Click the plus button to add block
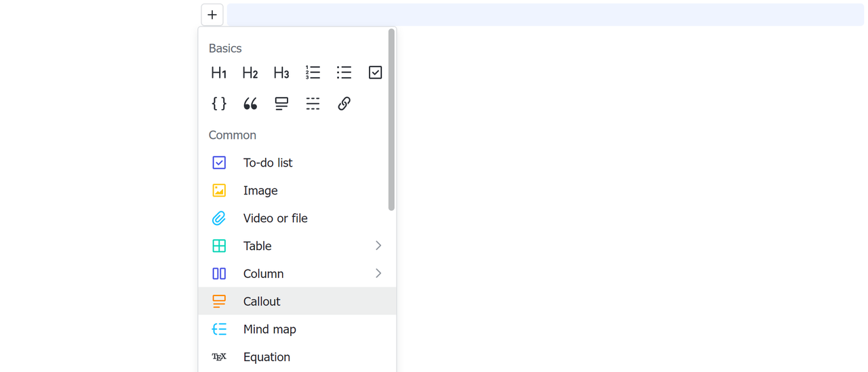 (212, 15)
